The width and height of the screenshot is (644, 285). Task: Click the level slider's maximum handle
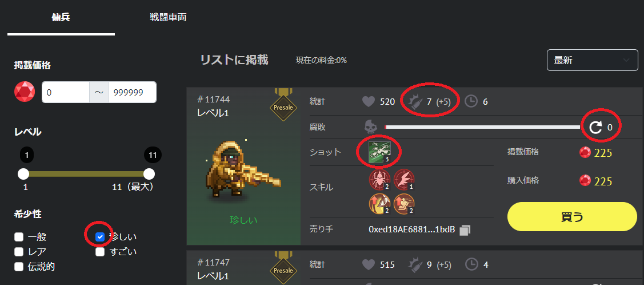[x=150, y=174]
